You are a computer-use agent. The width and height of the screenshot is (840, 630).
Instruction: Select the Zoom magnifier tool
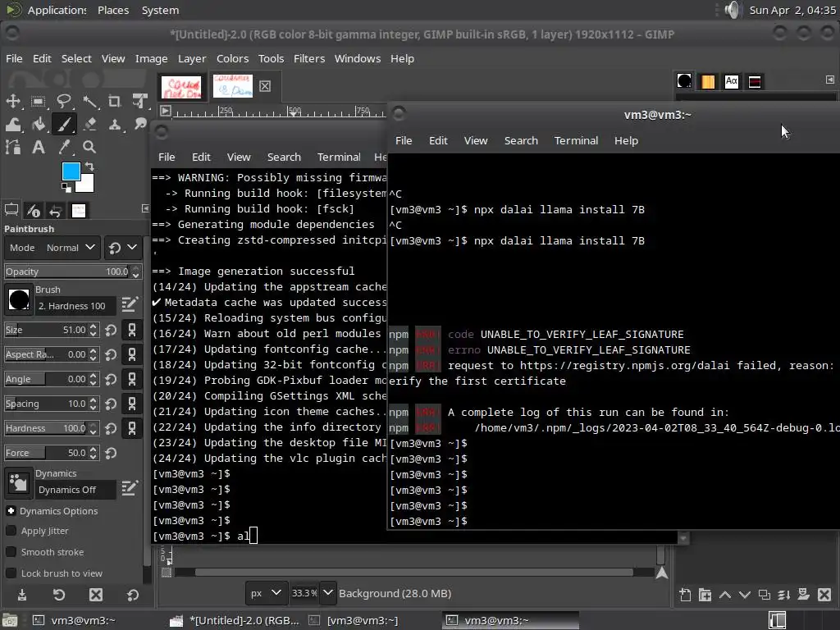(x=89, y=147)
